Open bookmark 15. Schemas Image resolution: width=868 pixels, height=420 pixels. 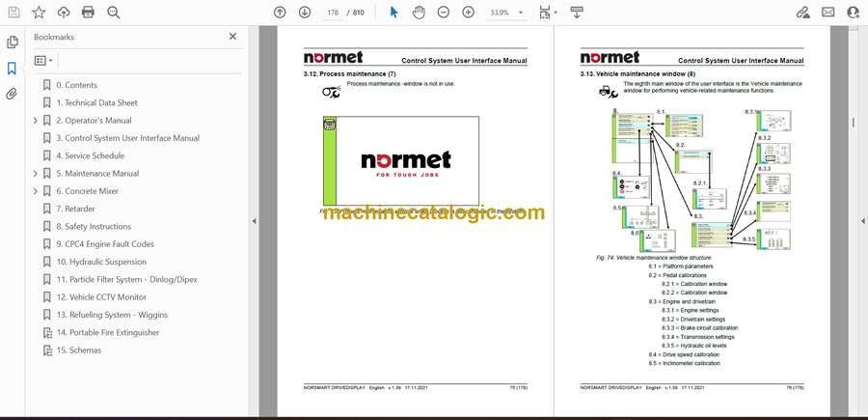[79, 350]
